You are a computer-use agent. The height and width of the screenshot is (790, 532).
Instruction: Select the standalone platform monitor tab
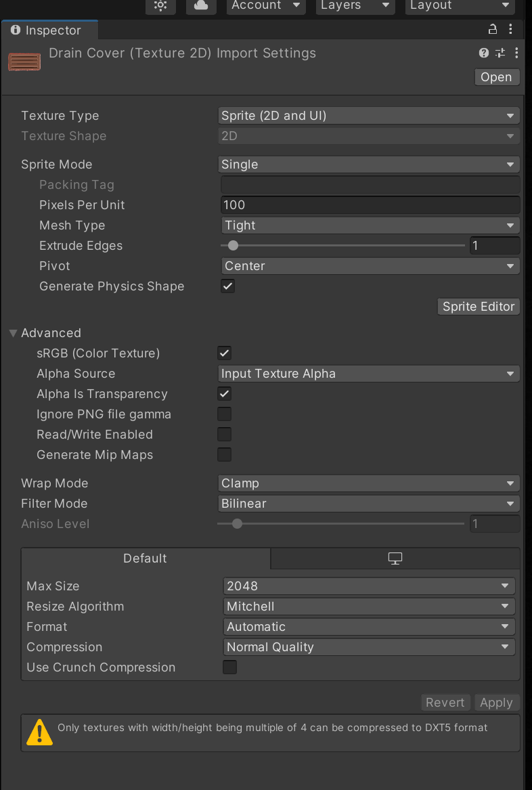point(395,558)
